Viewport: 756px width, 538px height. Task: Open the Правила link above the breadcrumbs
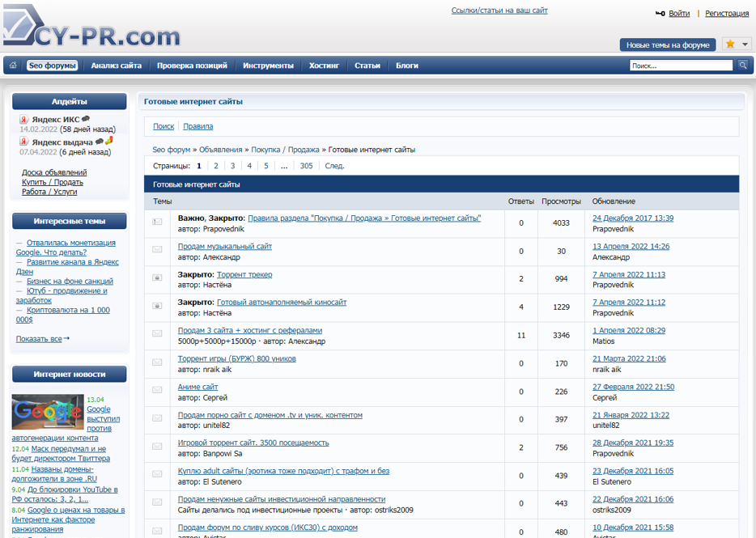tap(197, 126)
